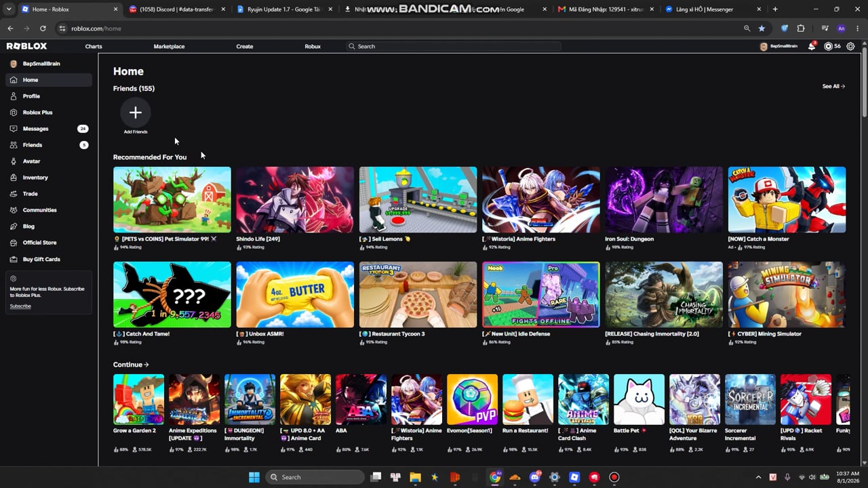Open the Sell Lemons game thumbnail

[418, 199]
